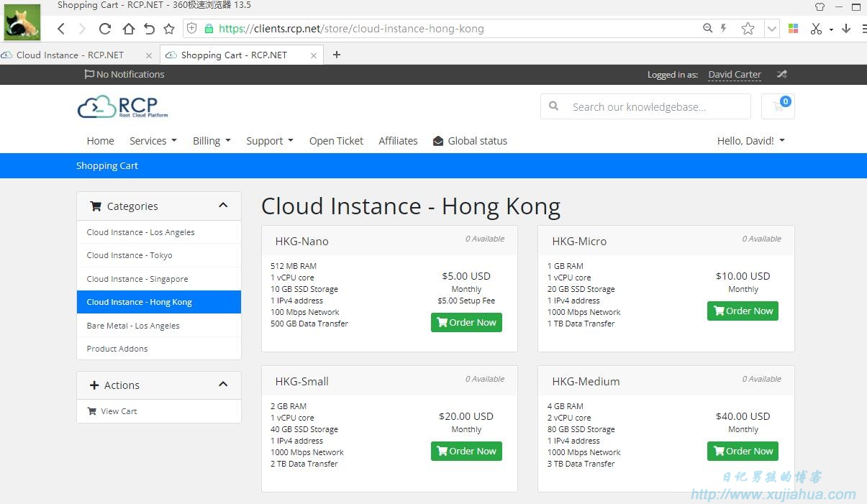
Task: Open the browser hamburger menu
Action: point(863,29)
